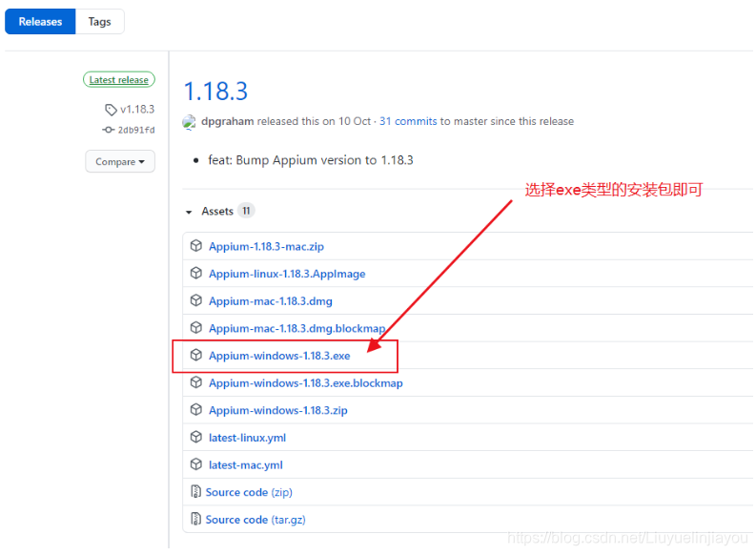The image size is (756, 555).
Task: Click the package icon for latest-mac.yml
Action: coord(195,464)
